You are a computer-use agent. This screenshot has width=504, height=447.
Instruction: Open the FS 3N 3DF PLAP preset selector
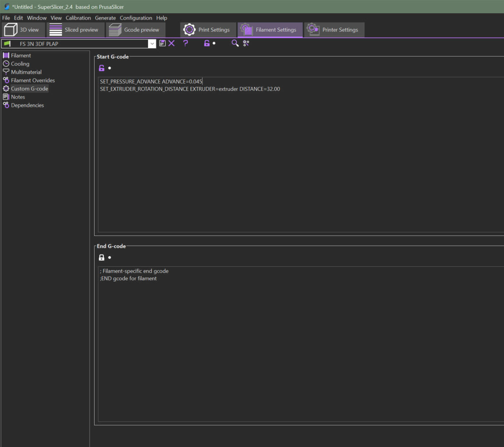click(75, 44)
